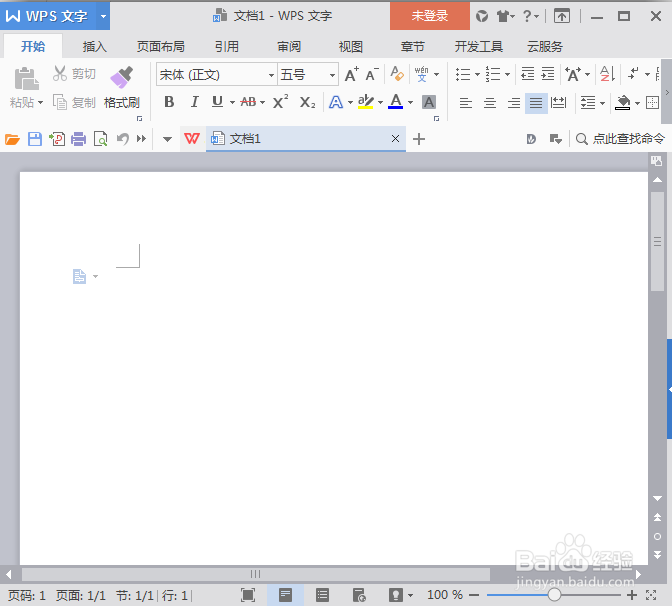
Task: Open the full screen view icon in status bar
Action: click(x=248, y=595)
